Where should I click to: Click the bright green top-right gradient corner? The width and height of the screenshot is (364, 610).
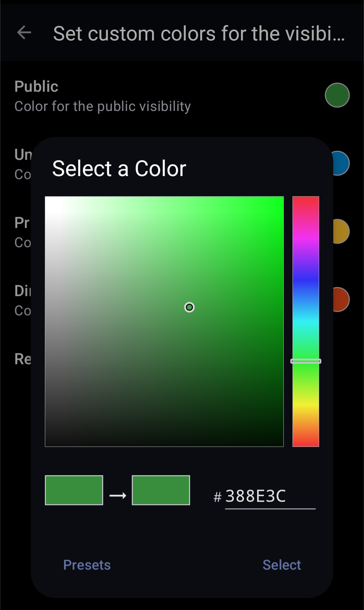pos(281,199)
